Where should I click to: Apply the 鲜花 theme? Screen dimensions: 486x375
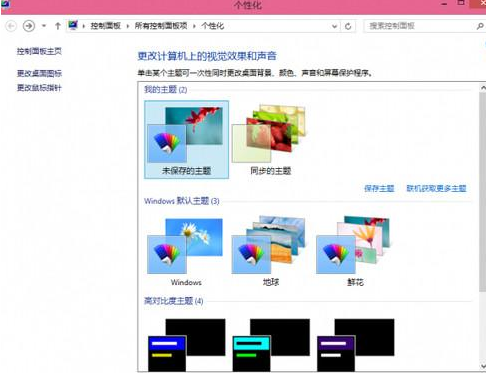(x=355, y=251)
